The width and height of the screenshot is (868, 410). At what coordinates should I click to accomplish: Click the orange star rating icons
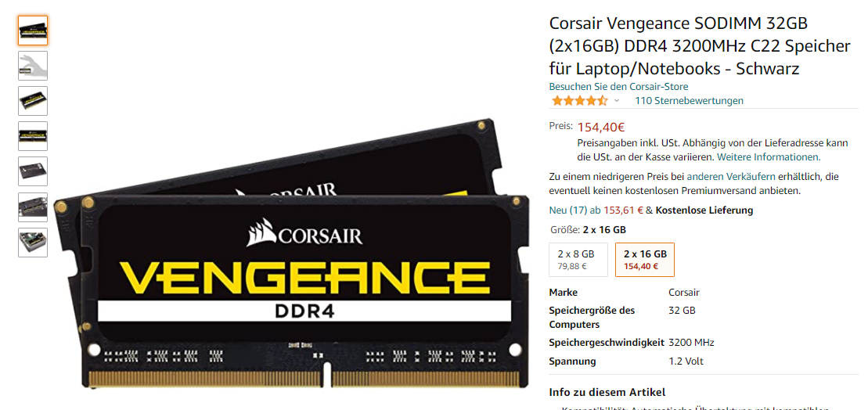579,101
